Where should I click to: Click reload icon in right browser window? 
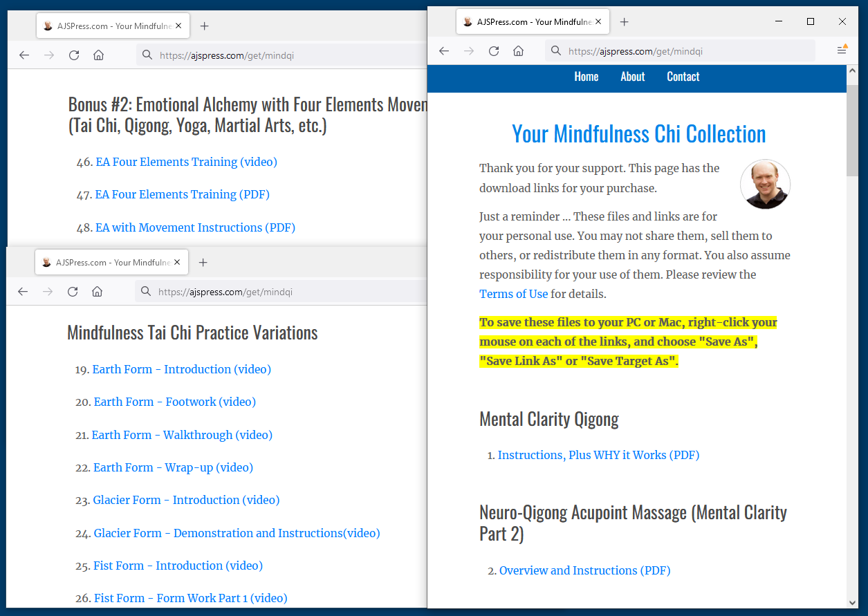494,51
